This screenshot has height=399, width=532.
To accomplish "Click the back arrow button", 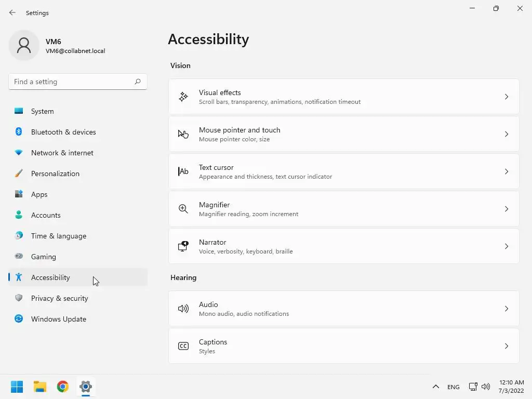I will (12, 12).
